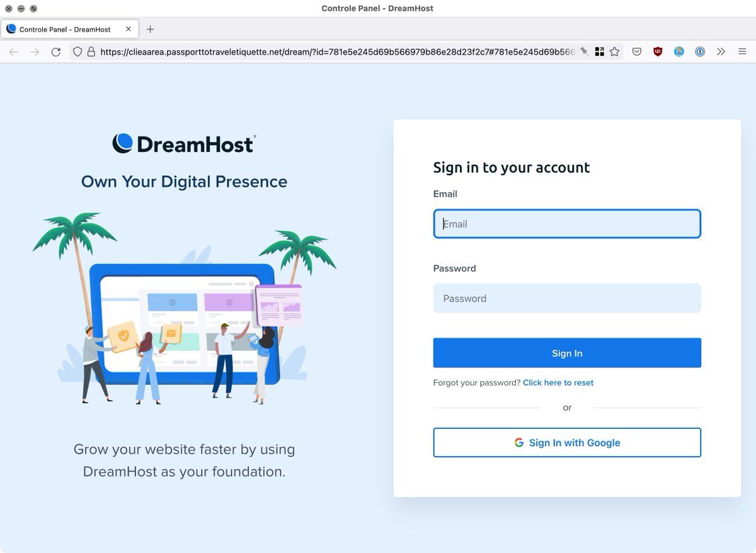Click the pin icon in the address bar

(x=585, y=52)
